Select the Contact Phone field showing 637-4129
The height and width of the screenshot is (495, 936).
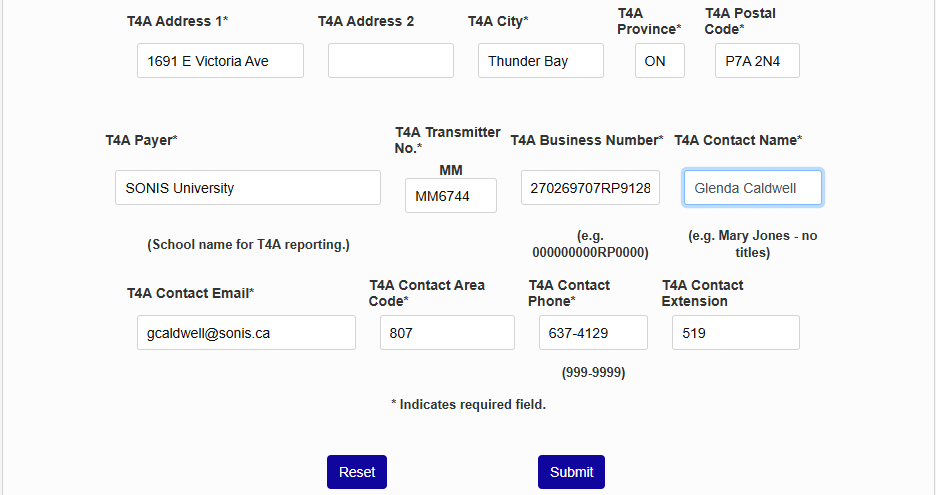[x=593, y=333]
